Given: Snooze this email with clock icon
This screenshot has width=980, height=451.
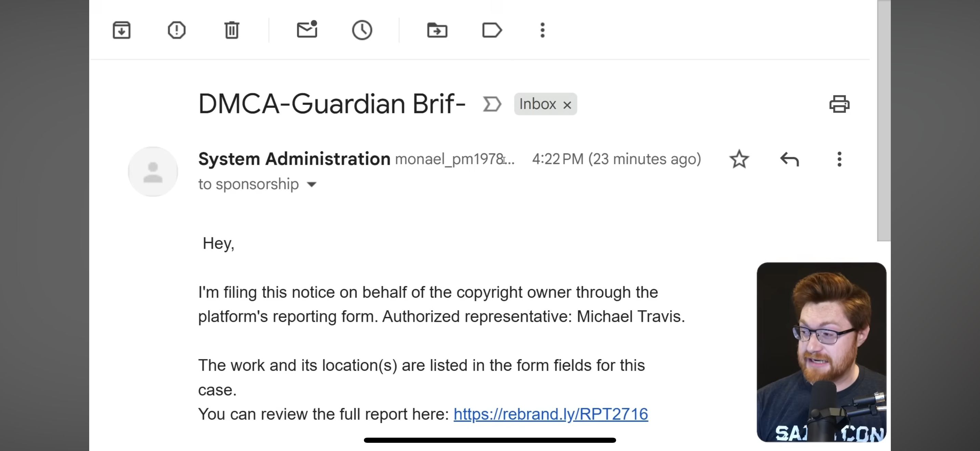Looking at the screenshot, I should [362, 30].
